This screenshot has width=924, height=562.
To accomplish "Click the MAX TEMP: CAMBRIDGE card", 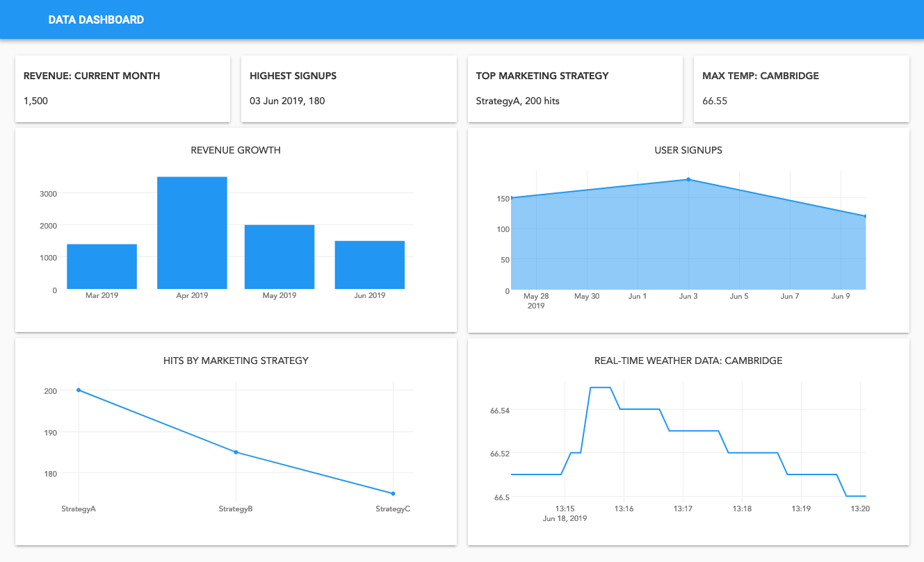I will click(801, 88).
